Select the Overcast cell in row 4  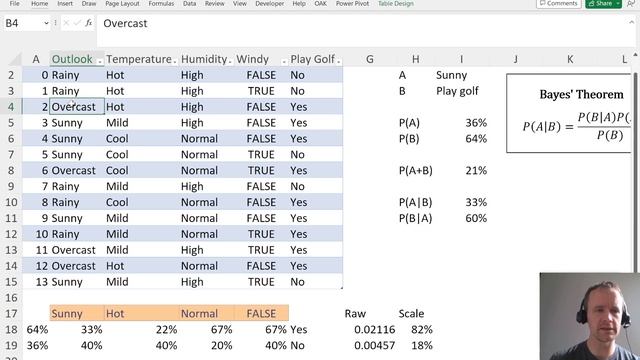77,107
